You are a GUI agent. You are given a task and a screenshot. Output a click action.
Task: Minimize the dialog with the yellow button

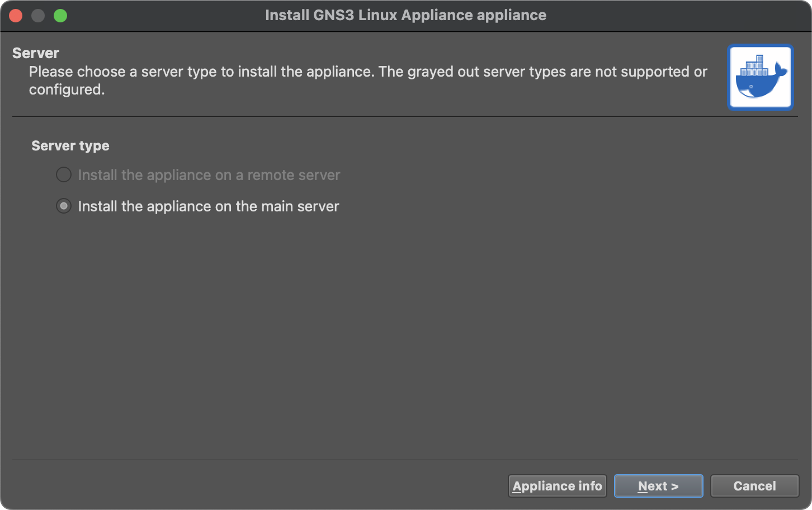[38, 16]
